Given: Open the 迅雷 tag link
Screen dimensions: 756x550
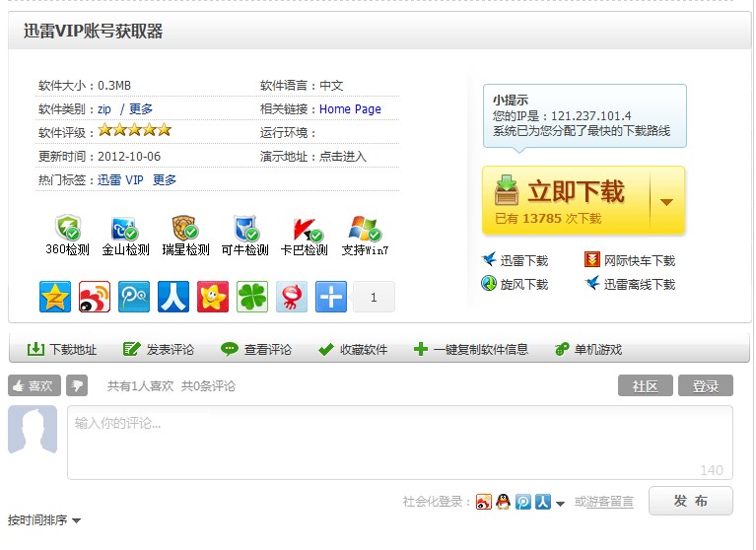Looking at the screenshot, I should click(109, 180).
